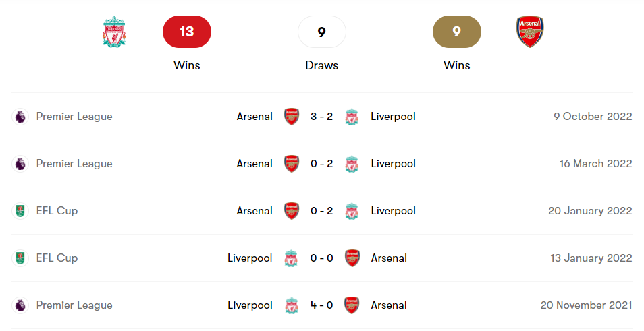This screenshot has width=644, height=331.
Task: Click the white 9 draws badge
Action: click(321, 32)
